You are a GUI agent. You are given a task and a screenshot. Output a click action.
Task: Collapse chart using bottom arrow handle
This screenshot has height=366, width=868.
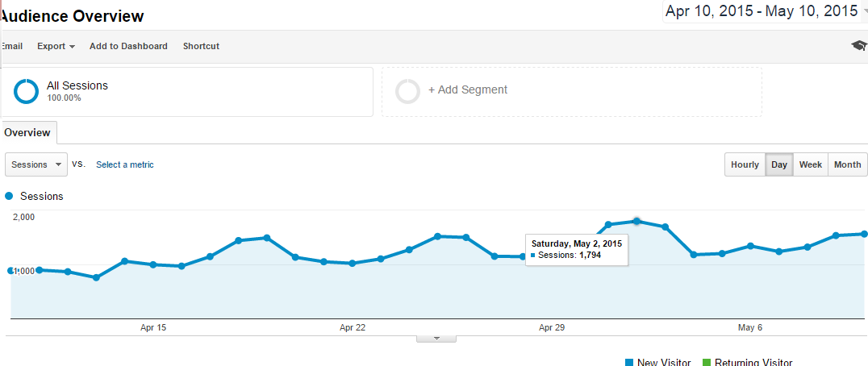(x=435, y=339)
